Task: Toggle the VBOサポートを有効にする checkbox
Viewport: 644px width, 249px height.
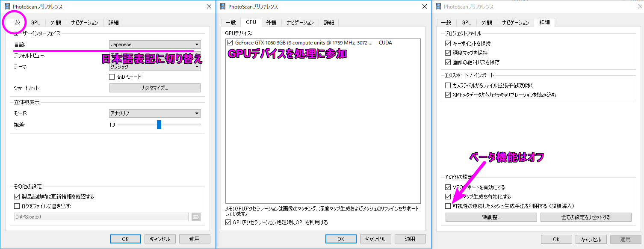Action: tap(448, 187)
